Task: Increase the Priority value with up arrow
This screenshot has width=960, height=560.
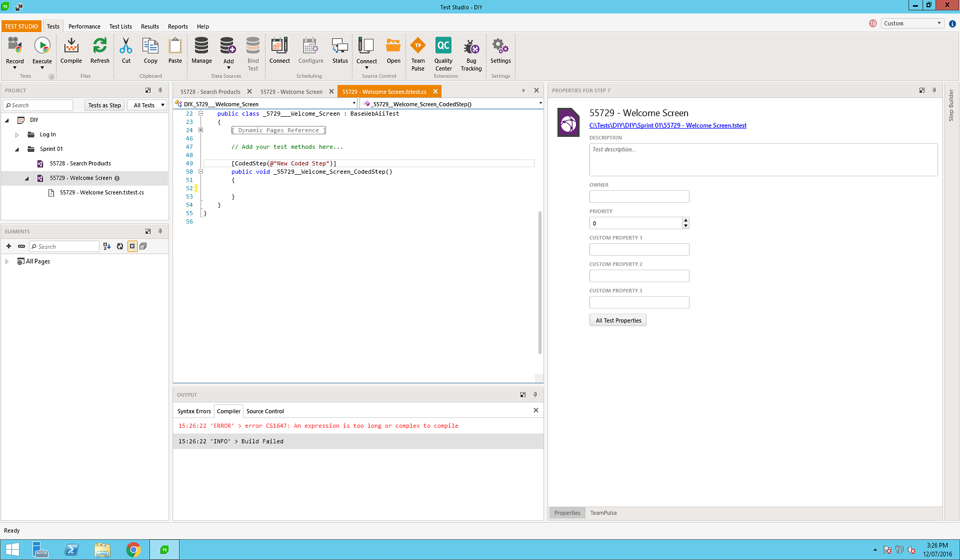Action: pyautogui.click(x=685, y=220)
